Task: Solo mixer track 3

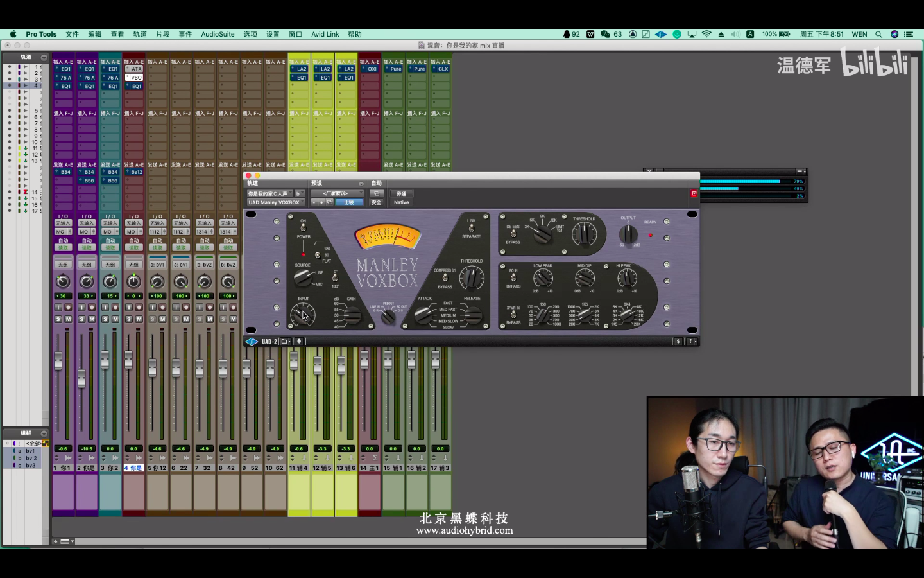Action: click(105, 319)
